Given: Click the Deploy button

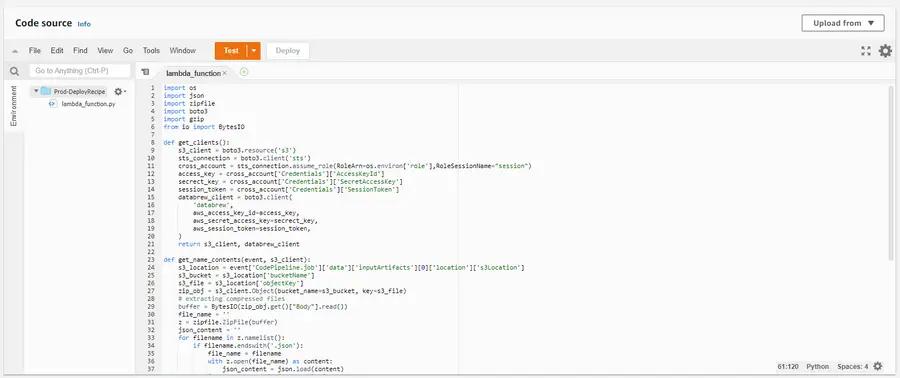Looking at the screenshot, I should tap(288, 50).
